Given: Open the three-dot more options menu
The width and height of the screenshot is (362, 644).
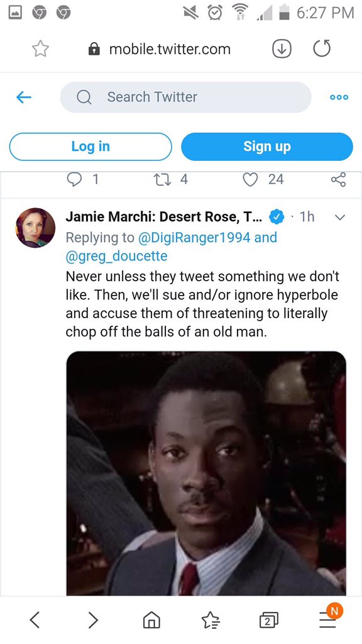Looking at the screenshot, I should (x=339, y=97).
